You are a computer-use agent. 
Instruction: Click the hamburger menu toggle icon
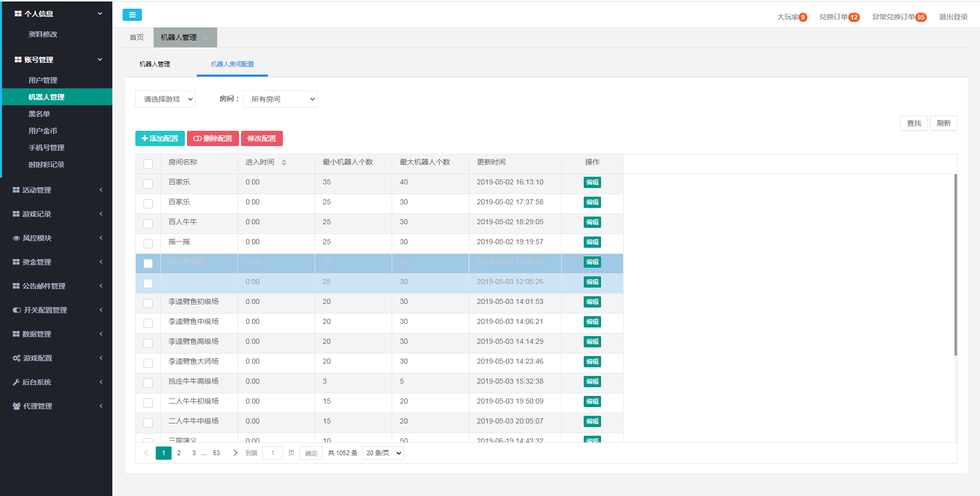pyautogui.click(x=132, y=15)
